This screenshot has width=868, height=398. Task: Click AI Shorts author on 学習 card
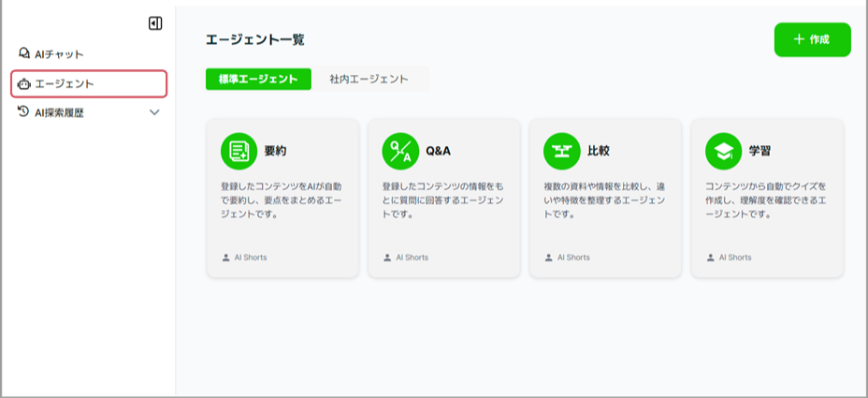tap(734, 257)
